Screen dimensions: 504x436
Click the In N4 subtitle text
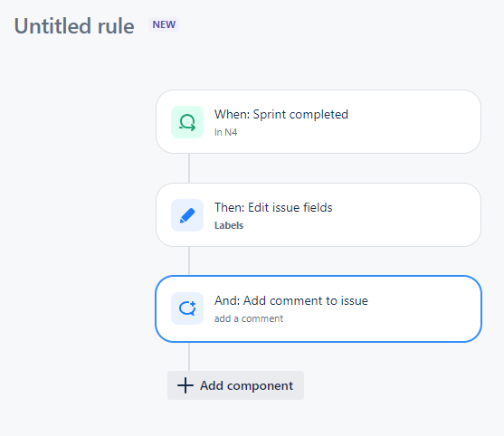(x=225, y=132)
